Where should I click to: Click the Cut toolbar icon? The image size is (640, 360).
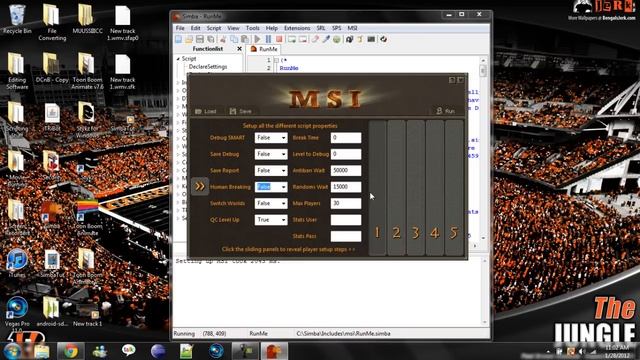coord(223,39)
